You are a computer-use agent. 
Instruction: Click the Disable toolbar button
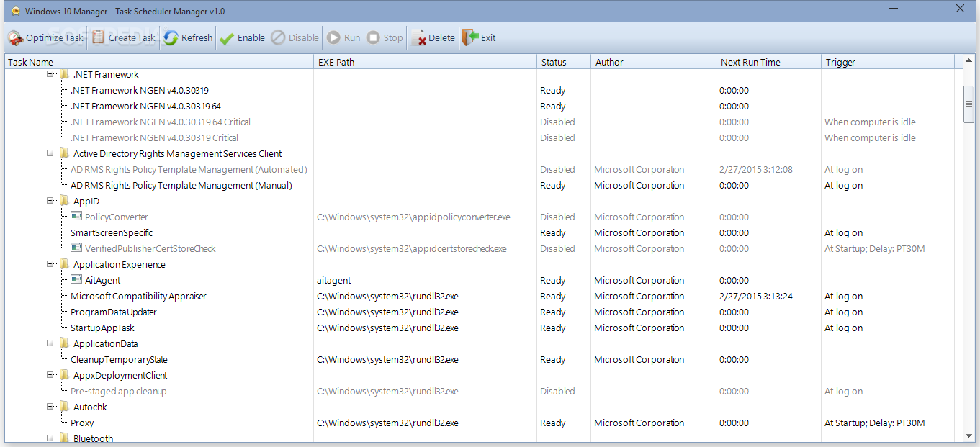(295, 37)
